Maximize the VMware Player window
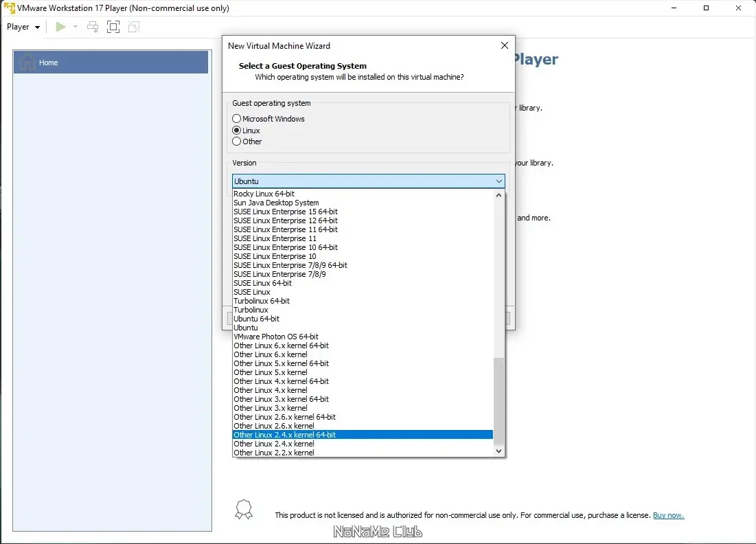The image size is (756, 544). [x=706, y=8]
